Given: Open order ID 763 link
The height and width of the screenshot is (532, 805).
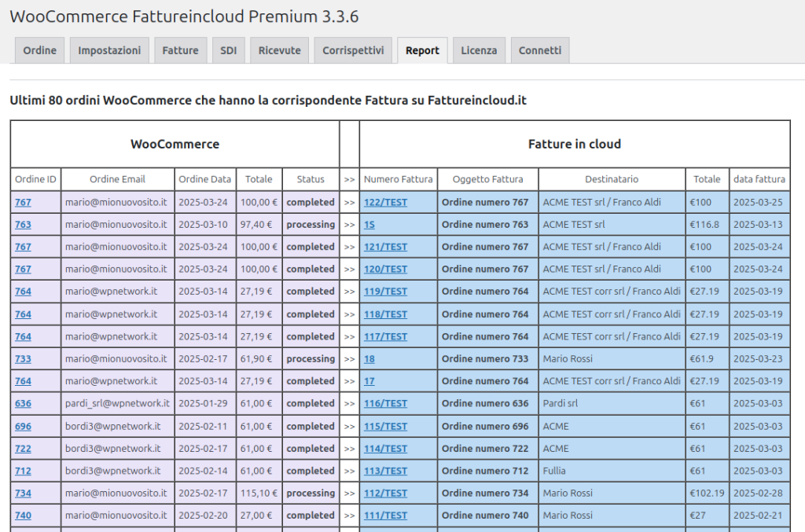Looking at the screenshot, I should 23,225.
